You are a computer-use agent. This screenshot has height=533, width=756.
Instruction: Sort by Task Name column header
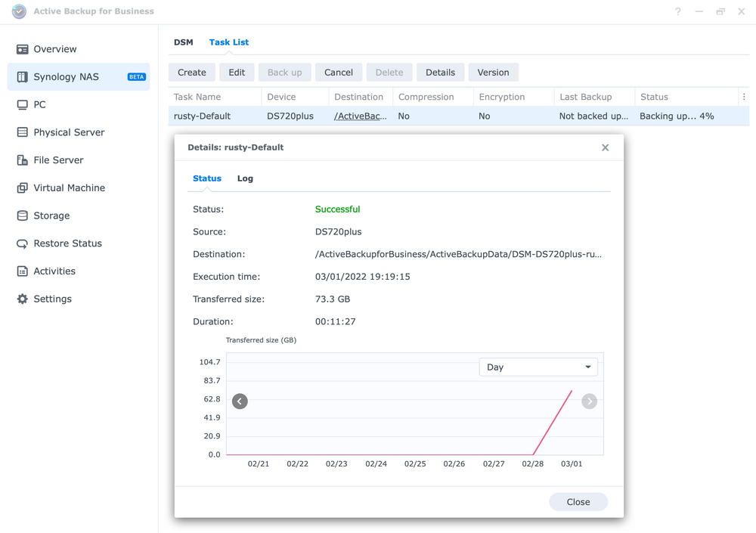click(x=215, y=97)
